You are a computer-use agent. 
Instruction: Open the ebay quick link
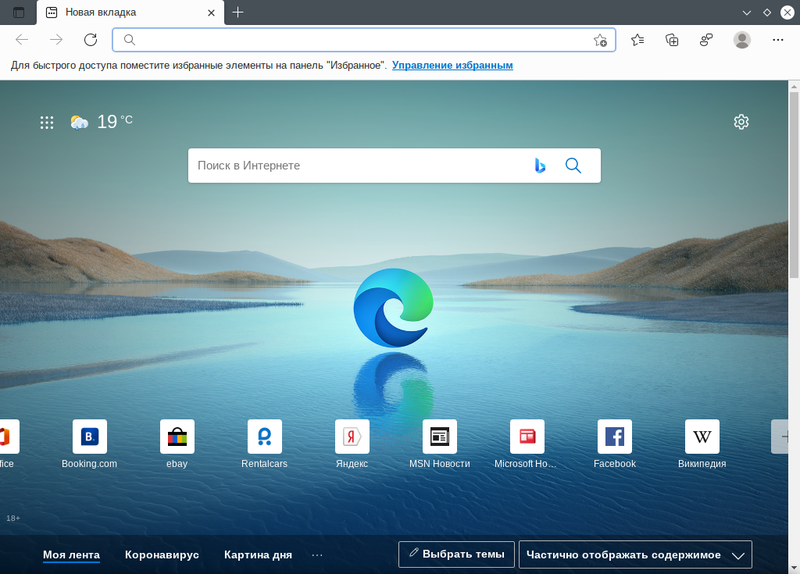coord(177,444)
